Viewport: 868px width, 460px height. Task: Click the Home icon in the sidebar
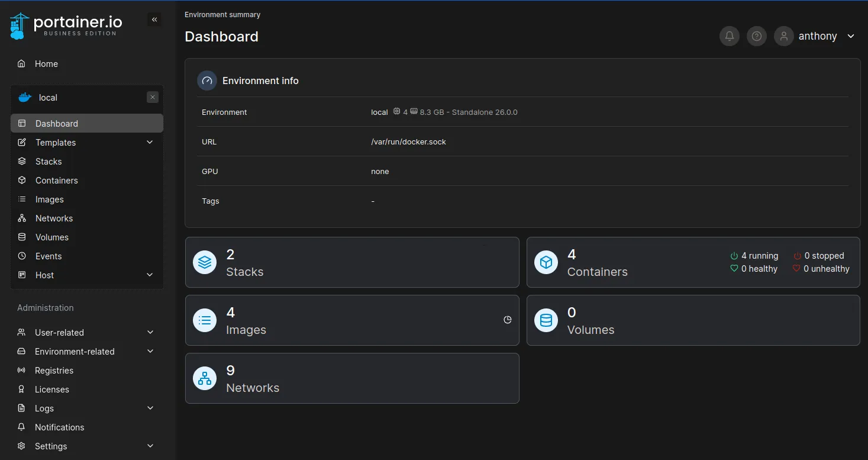coord(21,63)
